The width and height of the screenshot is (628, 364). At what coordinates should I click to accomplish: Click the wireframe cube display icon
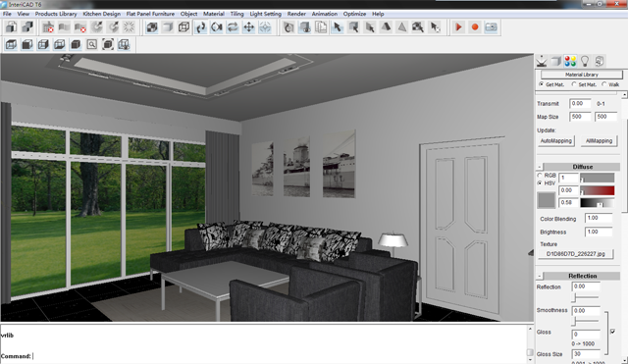183,27
